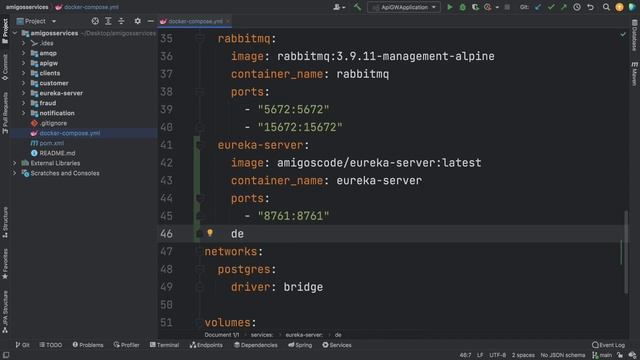Screen dimensions: 640x360
Task: Open the TODO tool window tab
Action: click(51, 345)
